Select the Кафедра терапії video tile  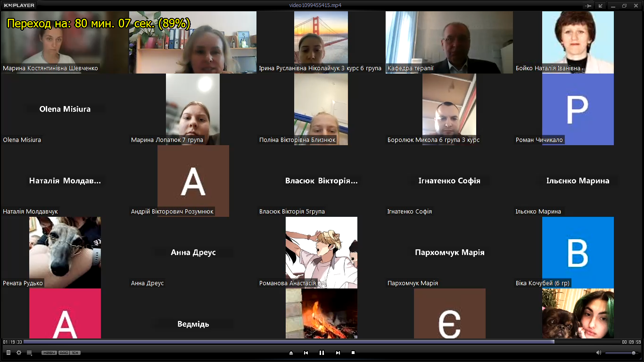click(449, 42)
